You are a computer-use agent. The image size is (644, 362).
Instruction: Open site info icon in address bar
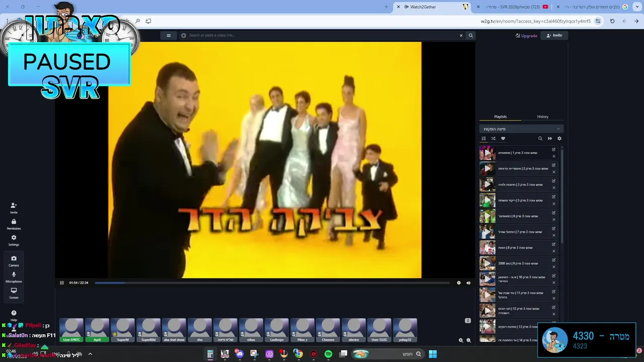(x=598, y=21)
